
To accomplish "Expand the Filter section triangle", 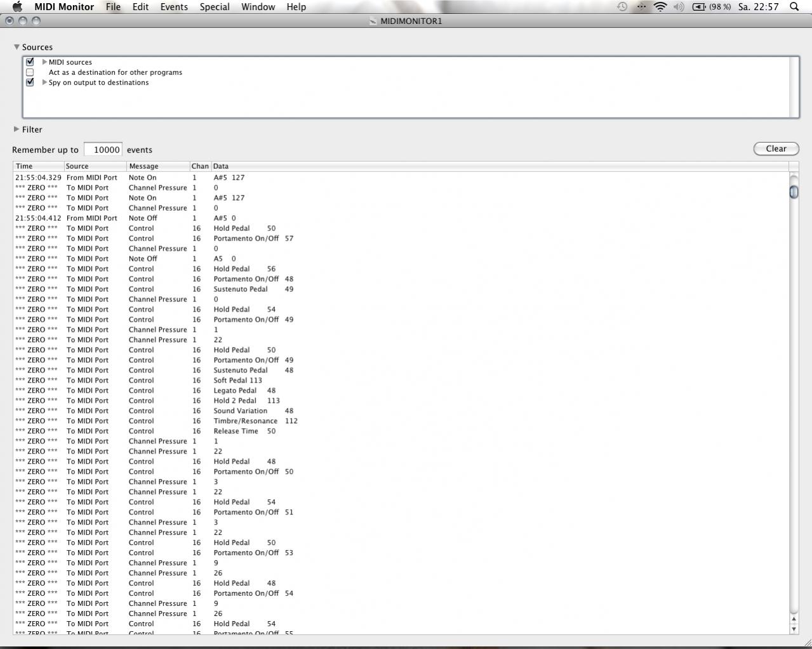I will coord(17,129).
